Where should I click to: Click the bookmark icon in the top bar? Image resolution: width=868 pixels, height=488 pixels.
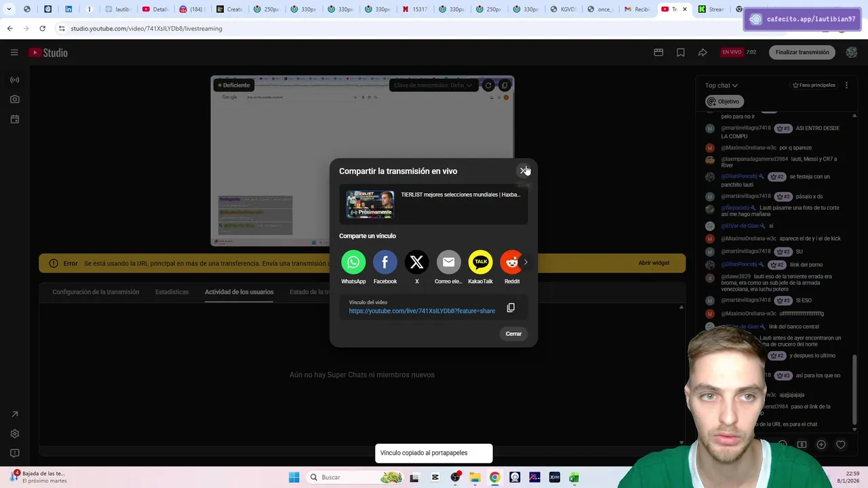point(681,52)
